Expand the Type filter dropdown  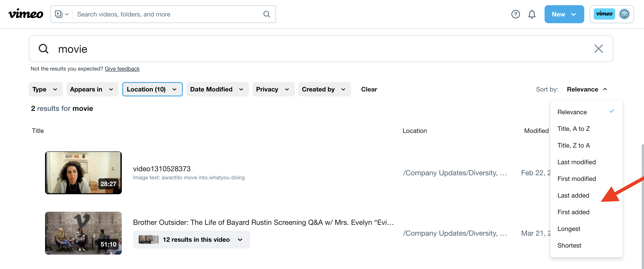(x=46, y=89)
